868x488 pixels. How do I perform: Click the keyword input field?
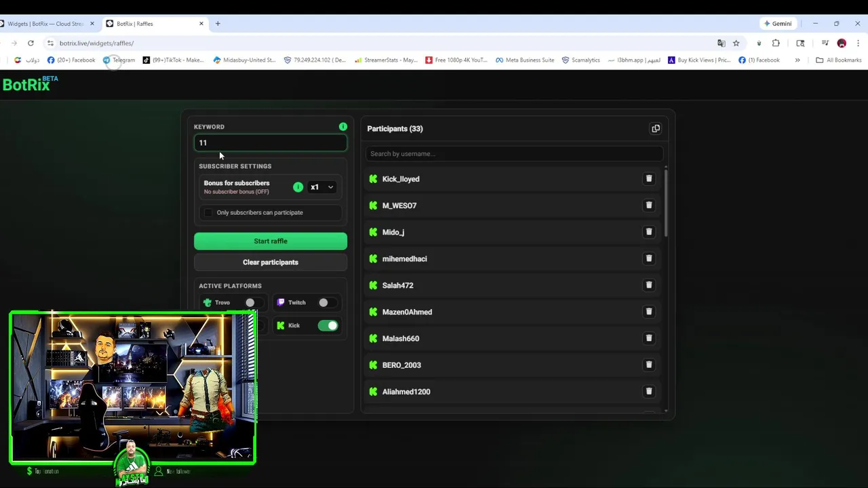[271, 143]
